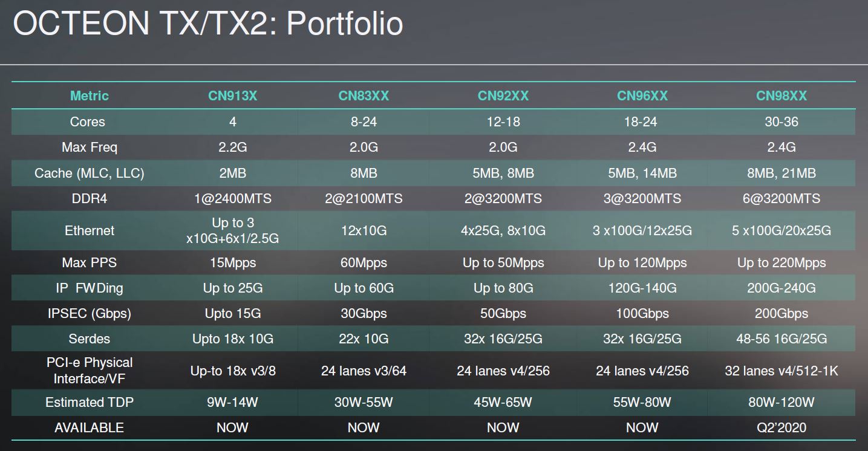Click the 'IP FWDing' row label
868x451 pixels.
[x=90, y=288]
